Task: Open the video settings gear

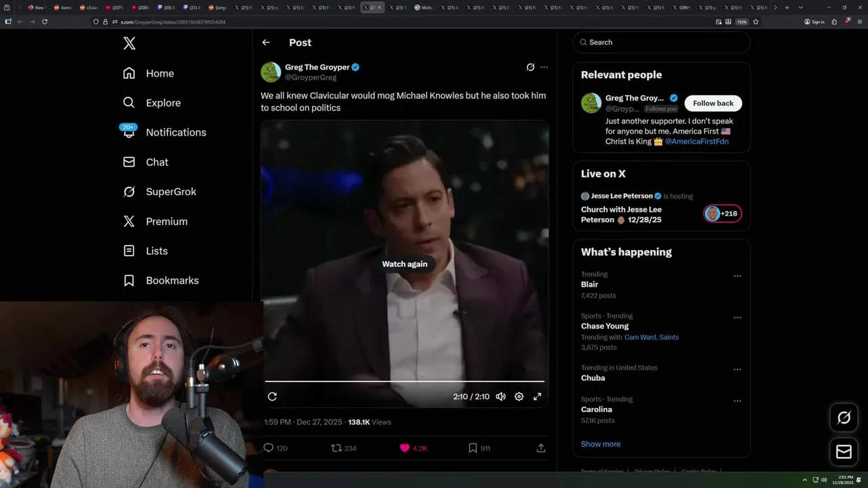Action: (x=519, y=396)
